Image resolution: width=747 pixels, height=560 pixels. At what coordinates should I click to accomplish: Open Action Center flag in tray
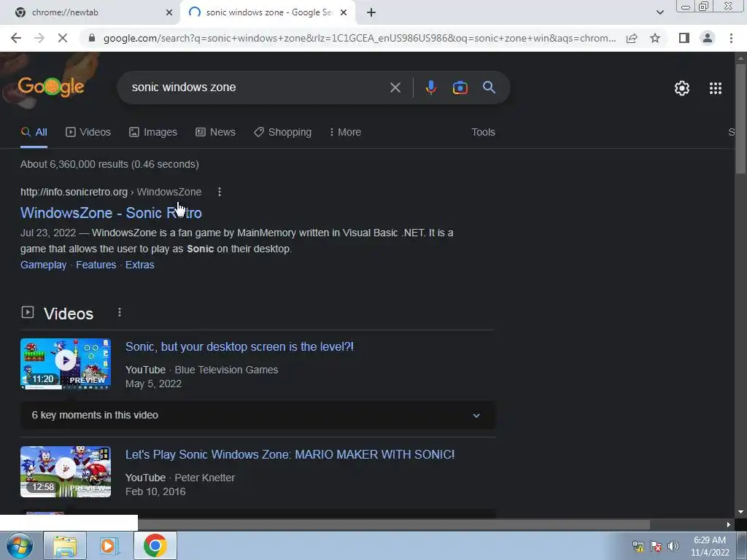pyautogui.click(x=656, y=546)
